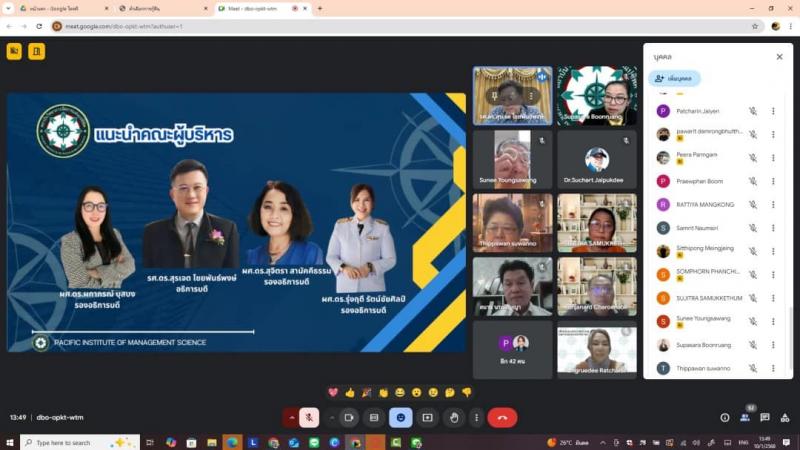Switch to the second browser tab
The height and width of the screenshot is (450, 800).
click(163, 9)
